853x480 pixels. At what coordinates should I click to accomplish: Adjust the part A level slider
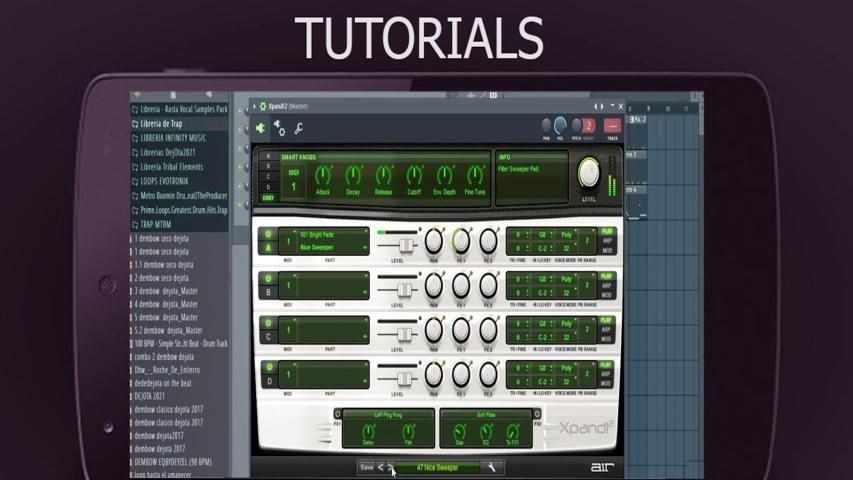(x=403, y=243)
